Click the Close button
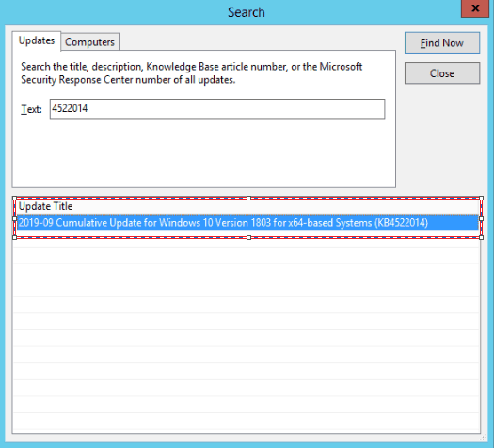The width and height of the screenshot is (494, 448). coord(442,73)
